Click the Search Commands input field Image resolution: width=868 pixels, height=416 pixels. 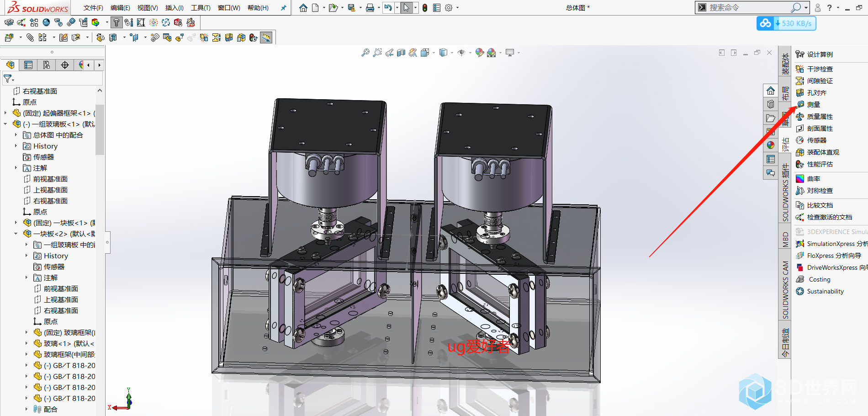tap(749, 8)
